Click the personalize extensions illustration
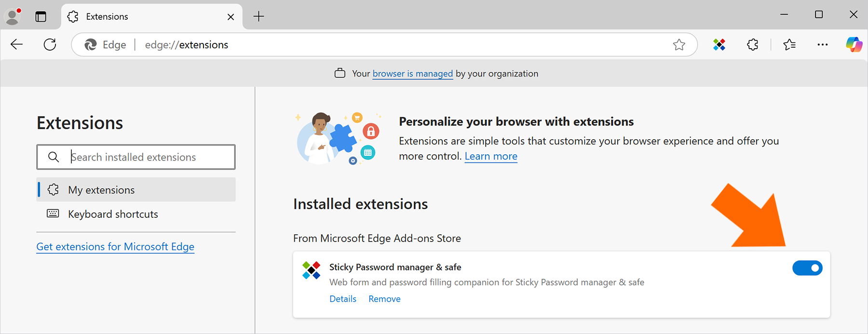 338,139
